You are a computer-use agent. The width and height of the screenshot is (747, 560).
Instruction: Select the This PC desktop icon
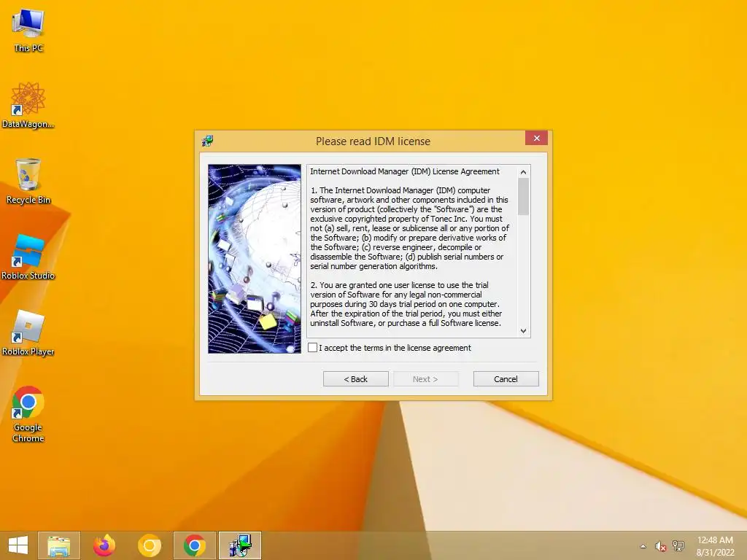pos(28,31)
